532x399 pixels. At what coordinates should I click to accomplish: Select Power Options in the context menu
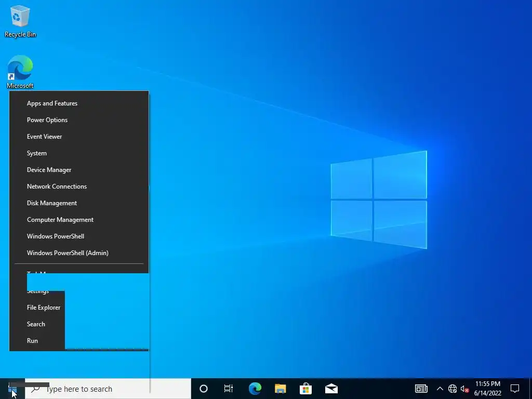click(79, 120)
